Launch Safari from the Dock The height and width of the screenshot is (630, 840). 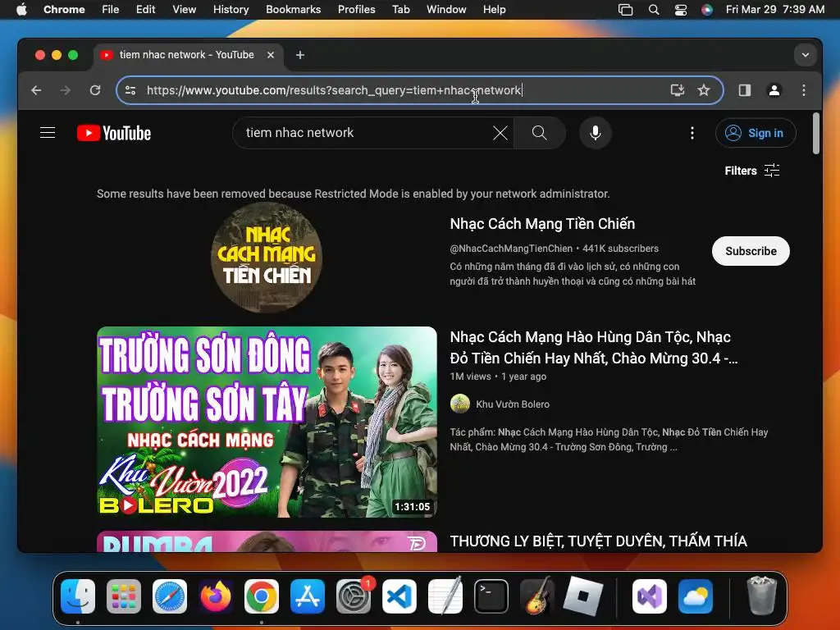(170, 596)
